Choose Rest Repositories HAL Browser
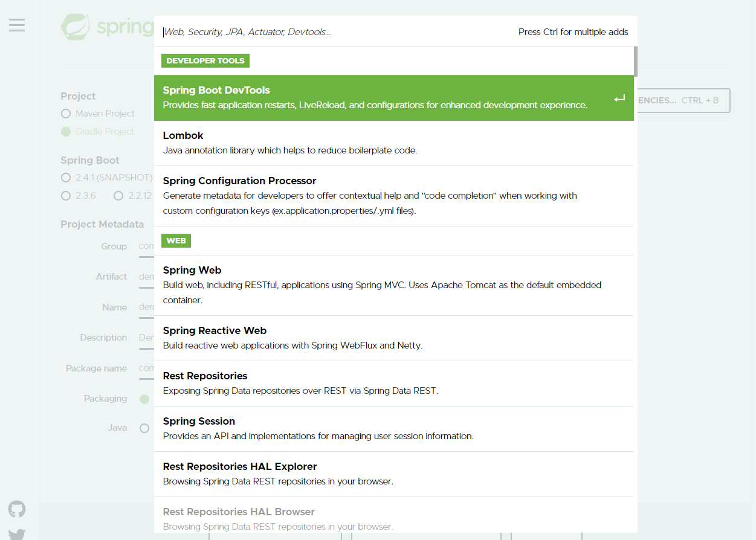 coord(394,515)
